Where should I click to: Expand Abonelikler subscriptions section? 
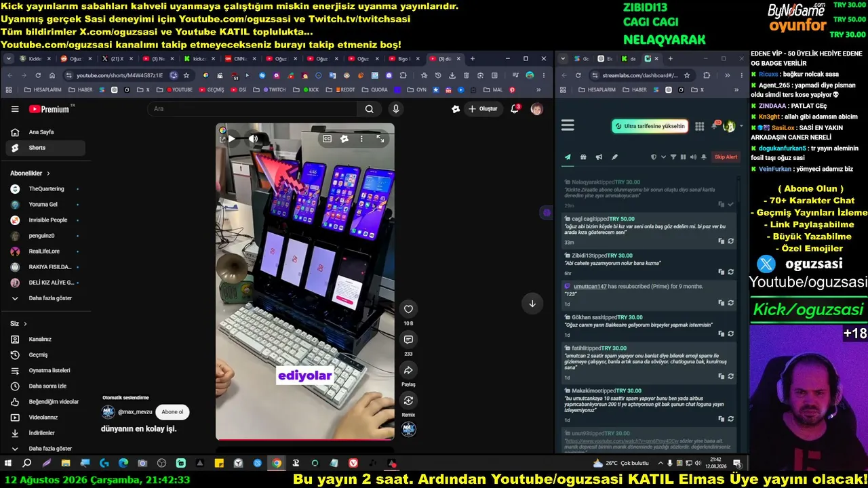tap(48, 174)
